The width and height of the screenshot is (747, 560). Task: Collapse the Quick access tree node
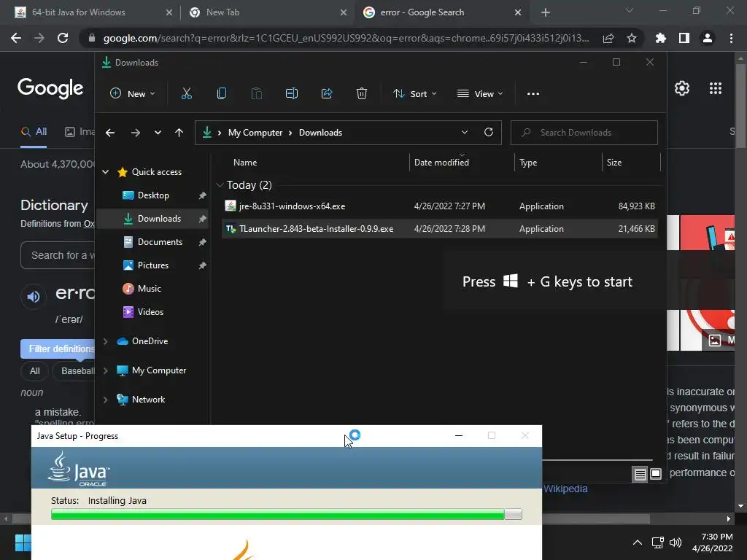point(106,172)
